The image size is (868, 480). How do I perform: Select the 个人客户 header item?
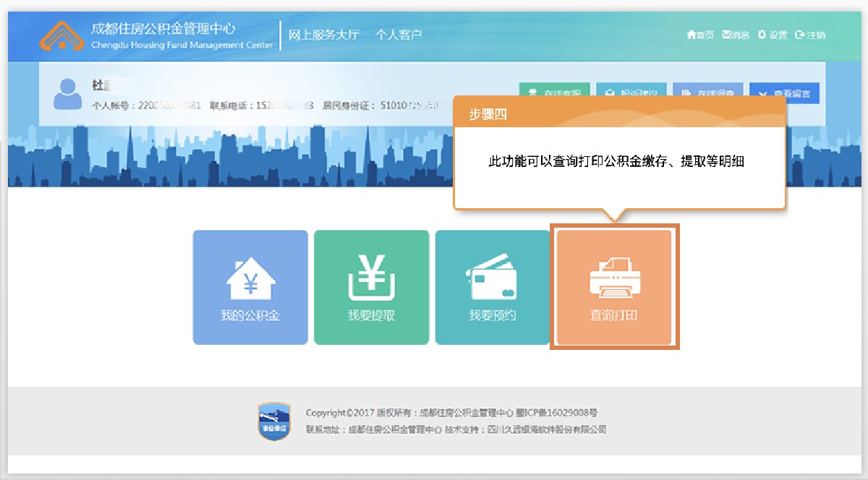(x=398, y=35)
